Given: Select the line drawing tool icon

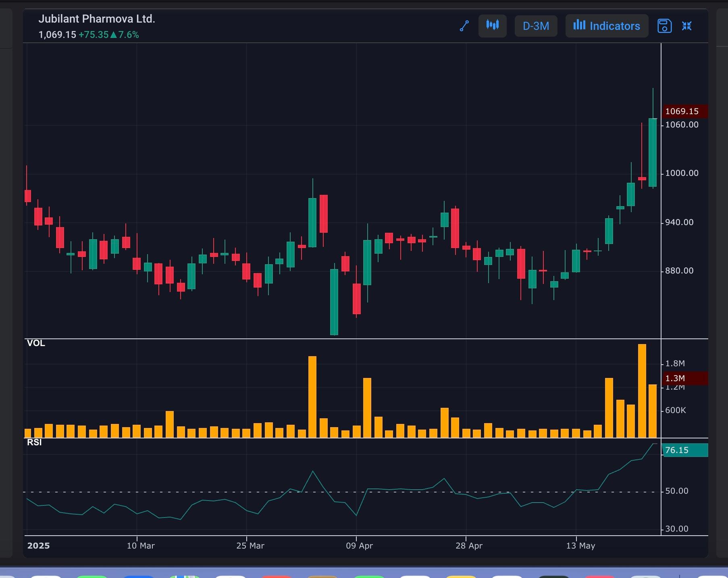Looking at the screenshot, I should pyautogui.click(x=464, y=26).
